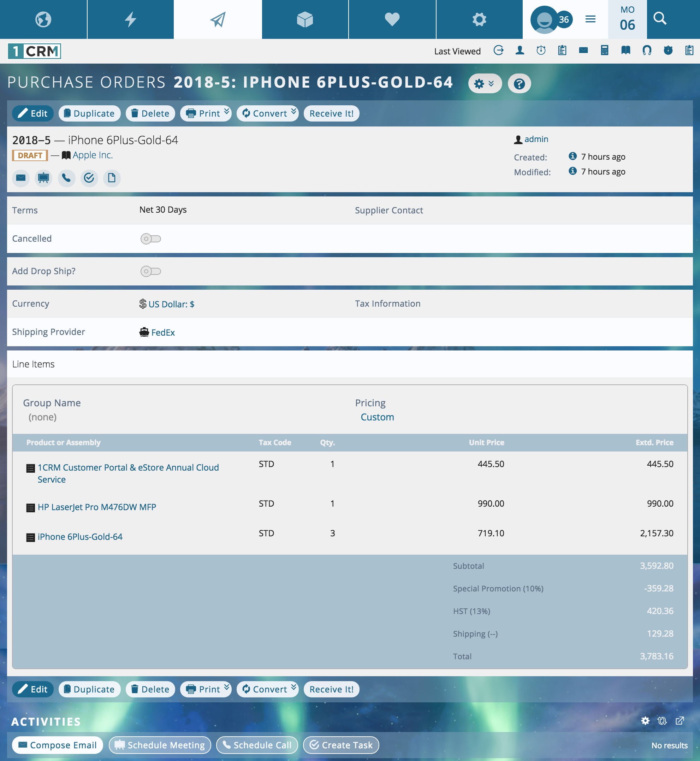Open the lightning bolt navigation tab

[x=131, y=19]
